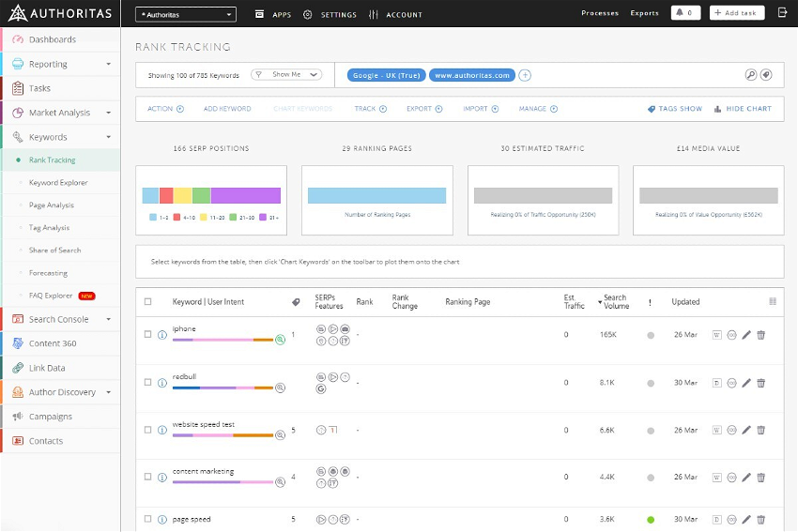Toggle the select-all checkbox in table header
The height and width of the screenshot is (532, 798).
click(147, 302)
